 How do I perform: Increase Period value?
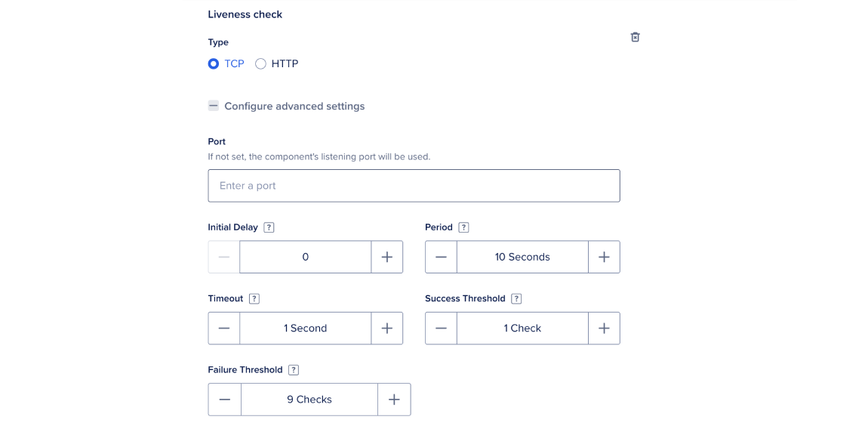coord(604,257)
